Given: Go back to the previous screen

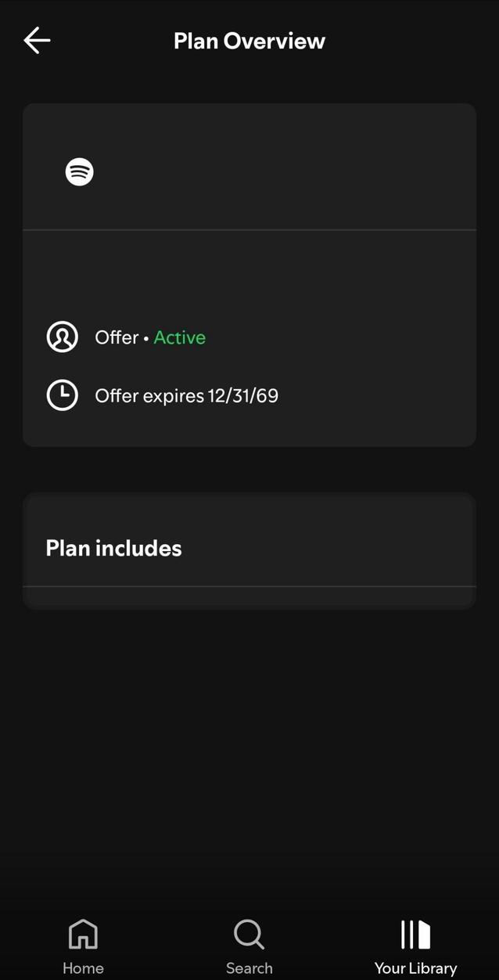Looking at the screenshot, I should tap(37, 40).
